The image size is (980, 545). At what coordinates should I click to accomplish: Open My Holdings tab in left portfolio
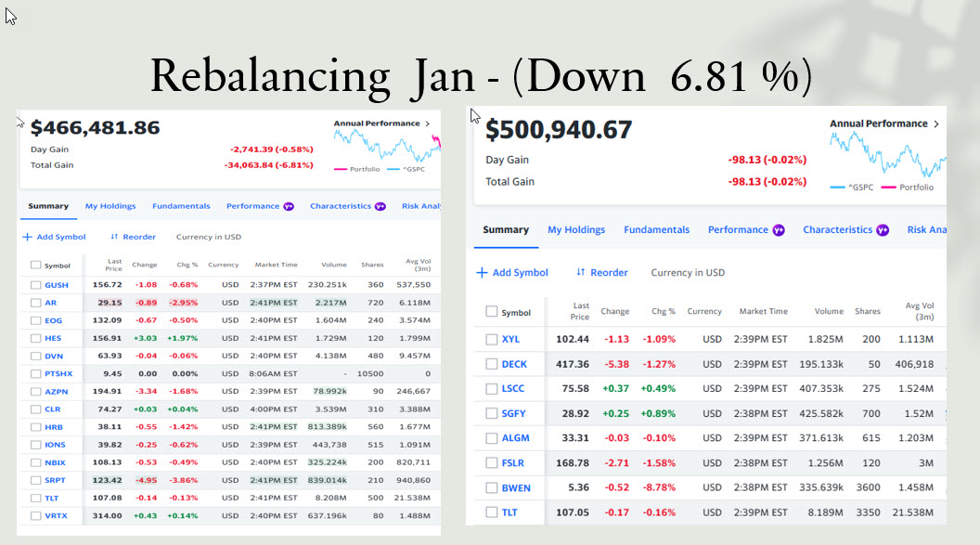(x=110, y=206)
